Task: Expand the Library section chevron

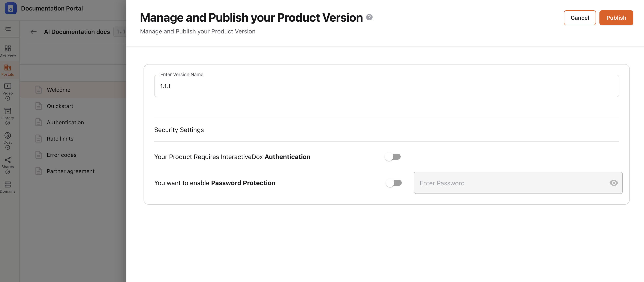Action: (8, 123)
